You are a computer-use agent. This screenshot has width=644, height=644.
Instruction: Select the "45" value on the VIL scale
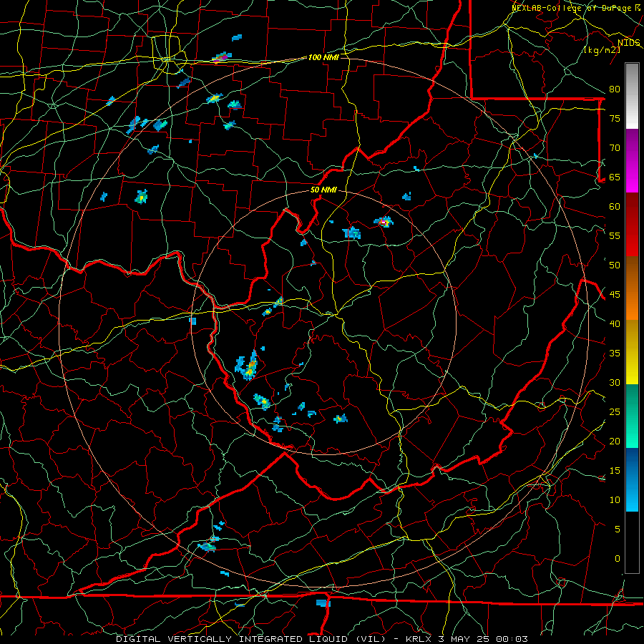tap(615, 295)
